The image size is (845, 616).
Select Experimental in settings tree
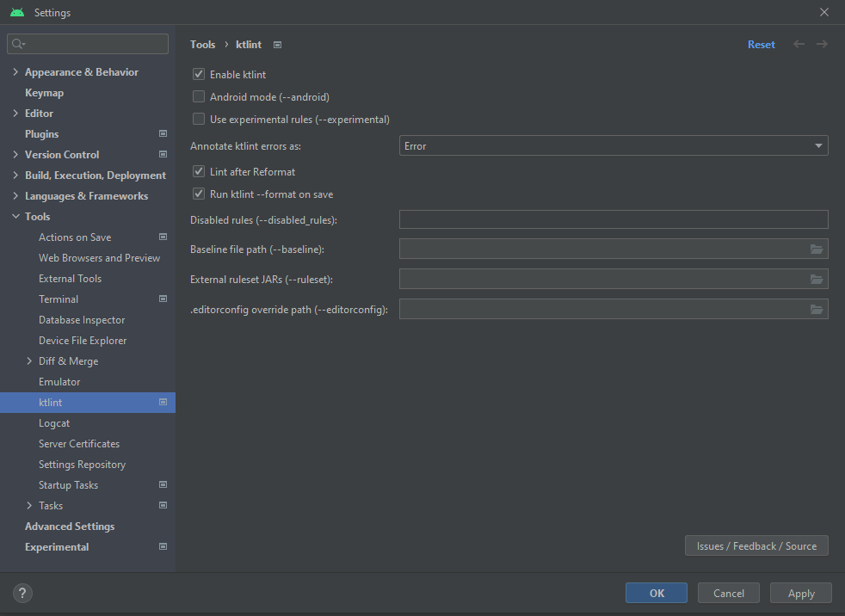57,546
